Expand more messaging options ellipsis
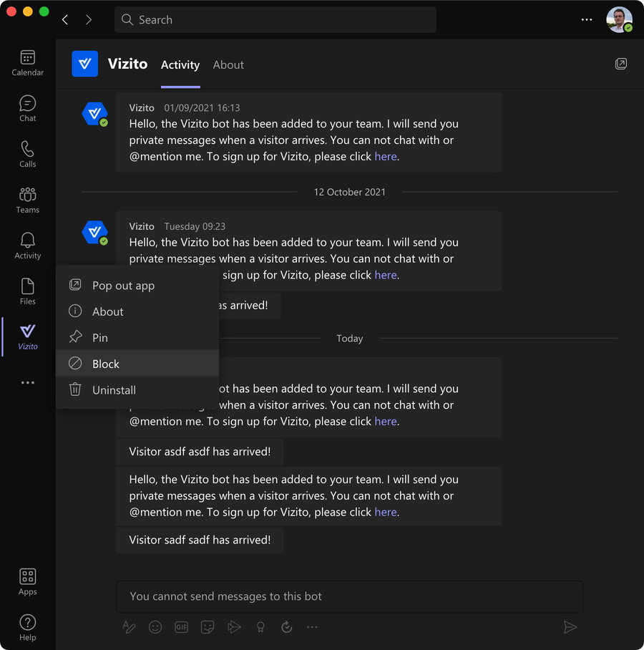The height and width of the screenshot is (650, 644). click(x=312, y=627)
